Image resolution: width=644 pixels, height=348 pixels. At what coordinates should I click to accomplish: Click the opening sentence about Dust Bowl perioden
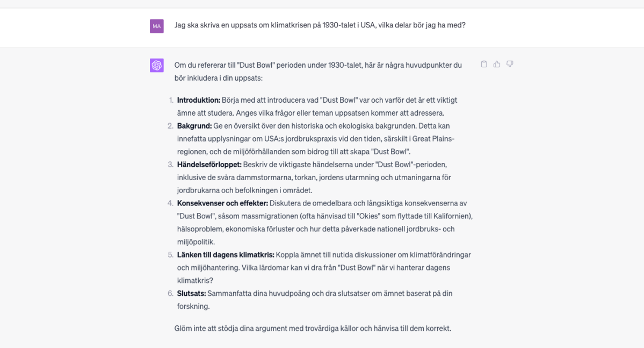[x=318, y=71]
